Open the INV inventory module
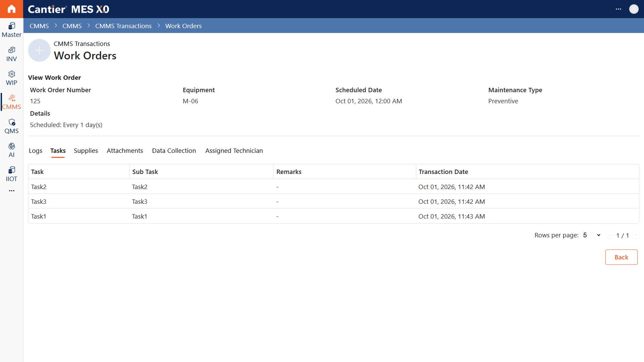This screenshot has height=362, width=644. pyautogui.click(x=11, y=54)
